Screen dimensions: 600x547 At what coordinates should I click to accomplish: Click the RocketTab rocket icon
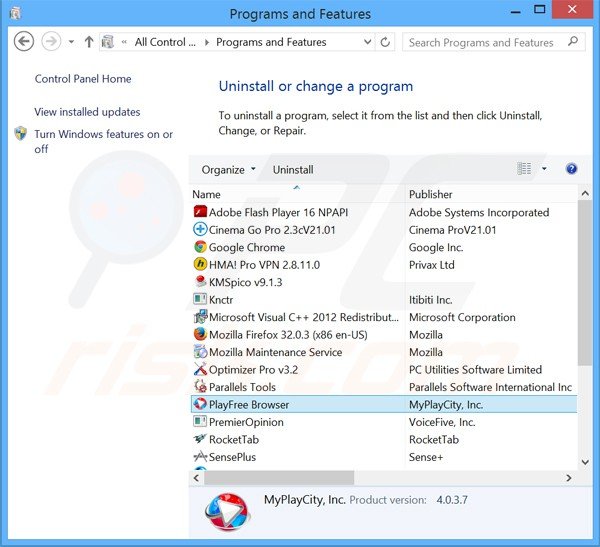click(200, 439)
